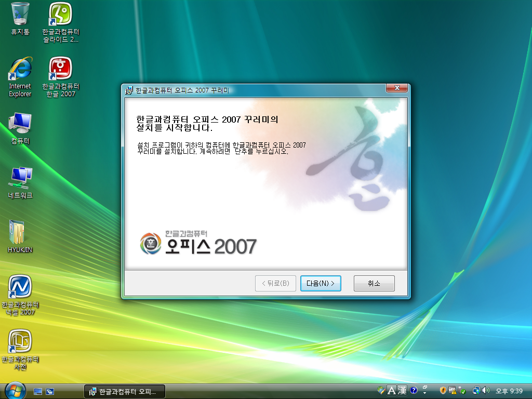This screenshot has height=399, width=532.
Task: Click the IME help question mark icon
Action: pyautogui.click(x=413, y=391)
